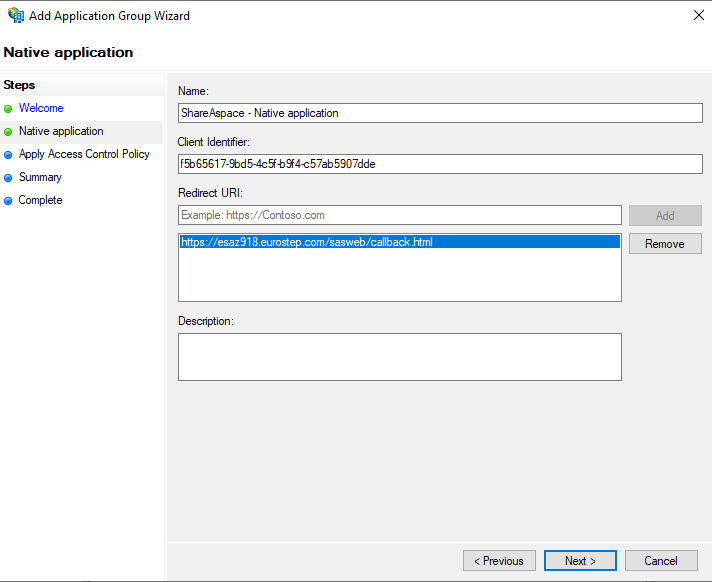Click the Client Identifier label
Image resolution: width=712 pixels, height=582 pixels.
tap(213, 142)
